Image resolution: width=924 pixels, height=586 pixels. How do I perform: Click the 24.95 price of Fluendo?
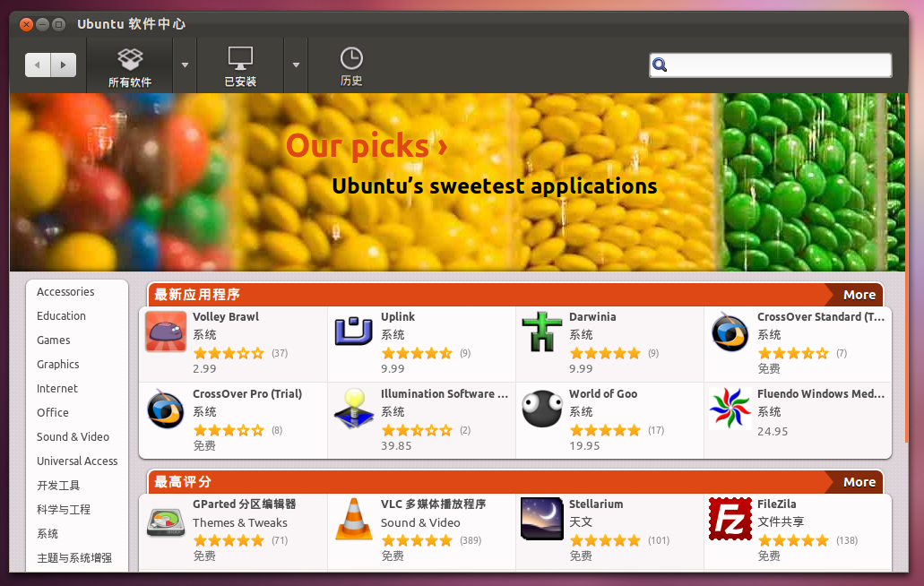pos(773,431)
